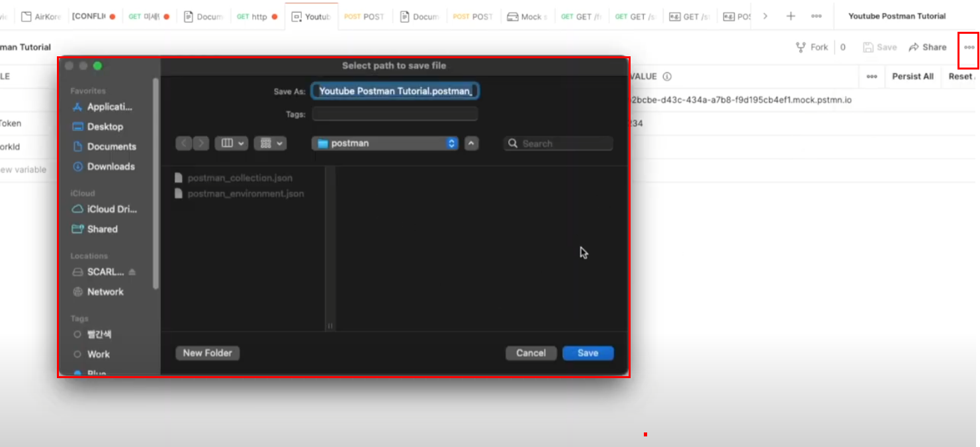This screenshot has width=980, height=447.
Task: Open tab bar options ellipsis
Action: (x=817, y=16)
